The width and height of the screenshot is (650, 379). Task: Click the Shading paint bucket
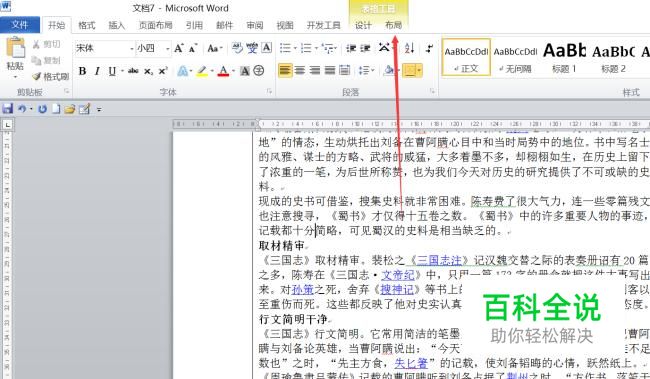(x=389, y=70)
